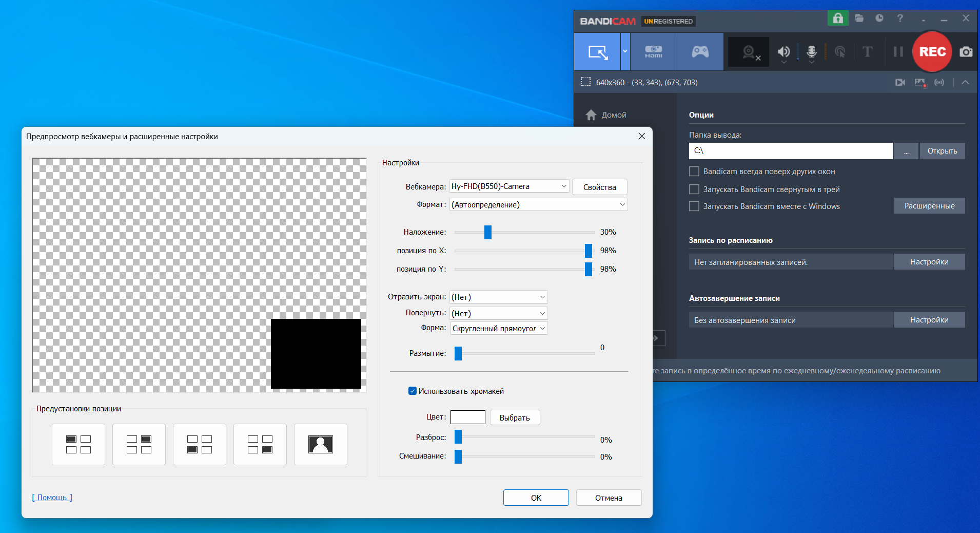Screen dimensions: 980x533
Task: Expand the Формат dropdown
Action: coord(538,205)
